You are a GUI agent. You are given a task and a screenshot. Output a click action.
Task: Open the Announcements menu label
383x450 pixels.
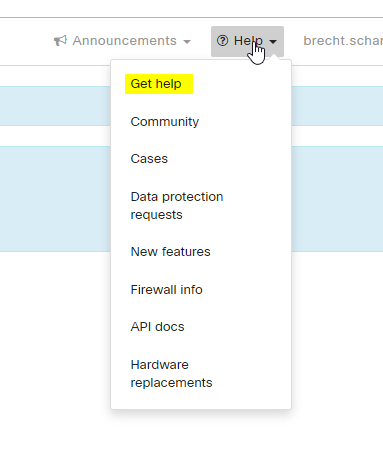pos(125,41)
